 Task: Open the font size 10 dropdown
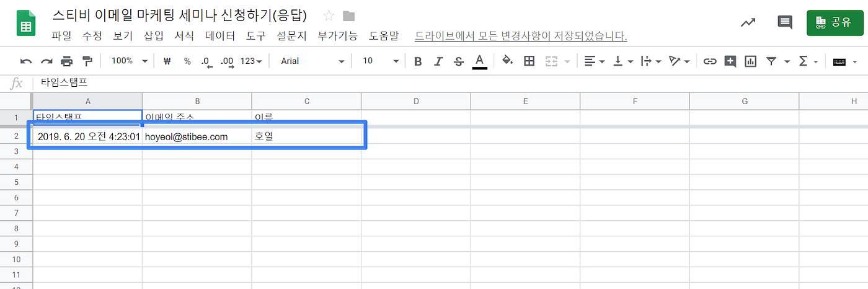point(381,61)
